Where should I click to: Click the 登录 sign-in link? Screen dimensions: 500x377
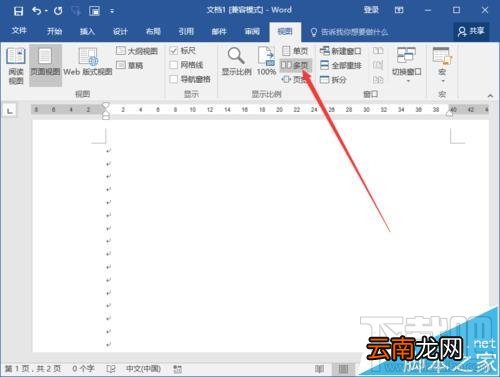371,10
